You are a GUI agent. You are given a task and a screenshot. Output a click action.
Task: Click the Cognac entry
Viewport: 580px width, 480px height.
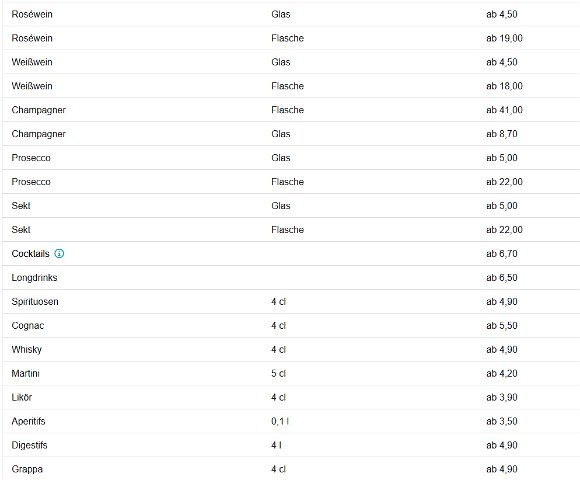point(291,326)
